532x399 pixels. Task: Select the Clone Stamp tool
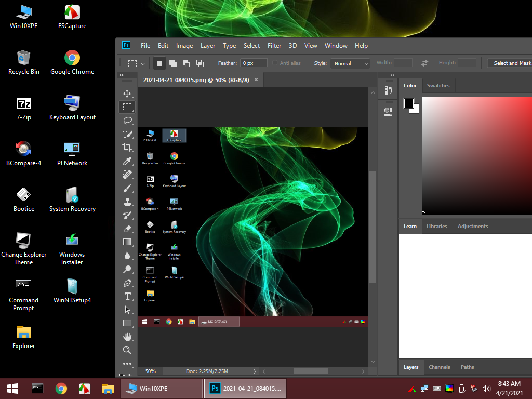[x=127, y=202]
